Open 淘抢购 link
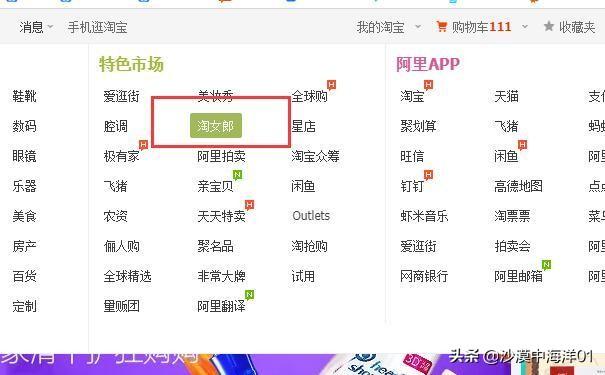605x375 pixels. [x=309, y=246]
